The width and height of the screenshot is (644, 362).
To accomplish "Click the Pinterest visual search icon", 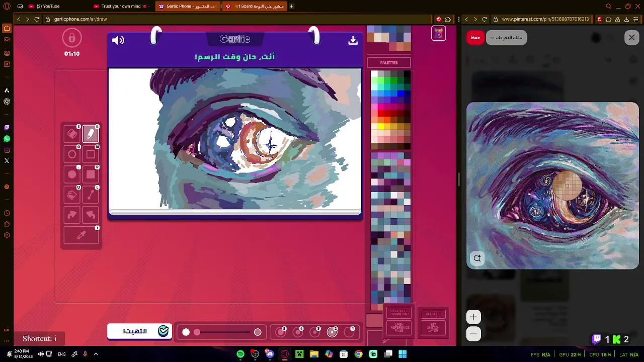I will coord(477,258).
